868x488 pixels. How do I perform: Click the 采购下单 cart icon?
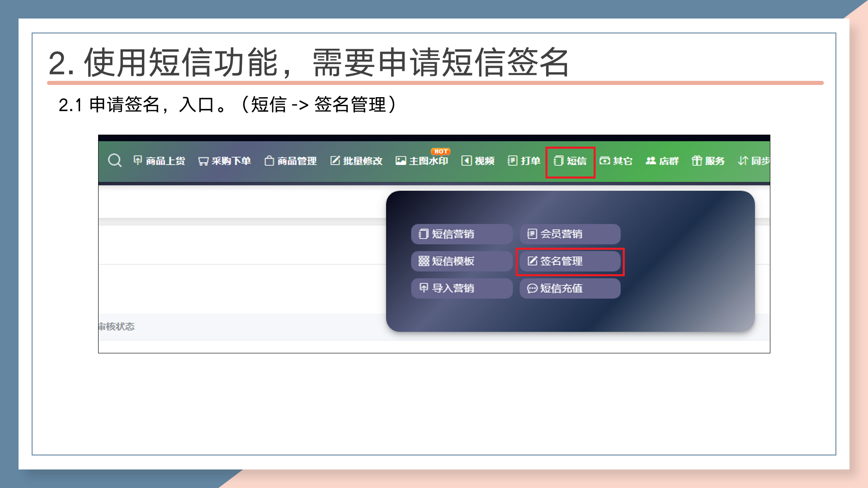(203, 161)
